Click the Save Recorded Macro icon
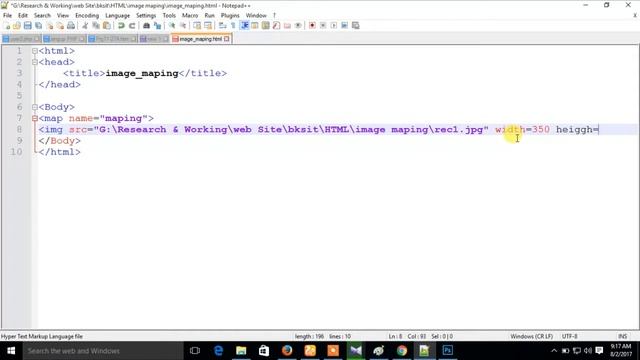This screenshot has height=360, width=640. pyautogui.click(x=356, y=26)
